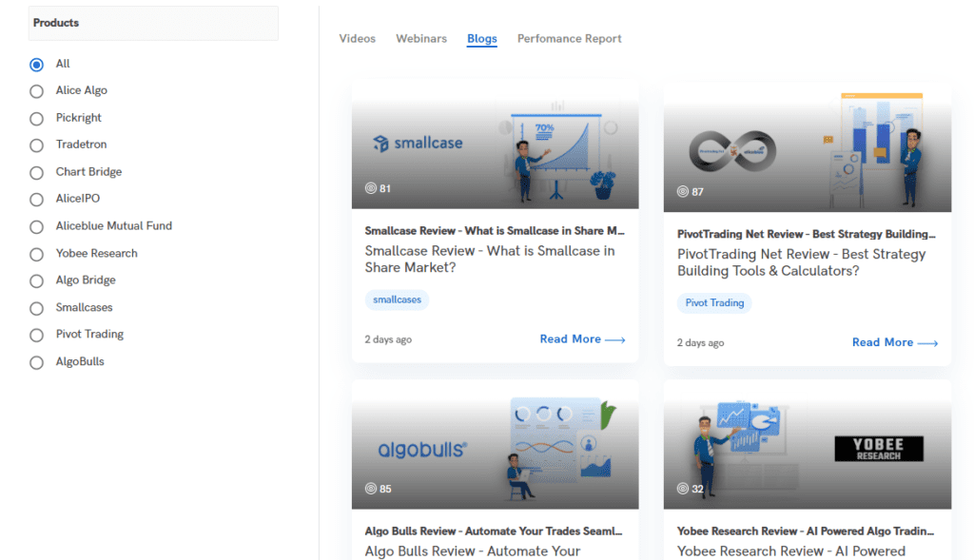This screenshot has height=560, width=974.
Task: Select the All products radio button
Action: [x=37, y=65]
